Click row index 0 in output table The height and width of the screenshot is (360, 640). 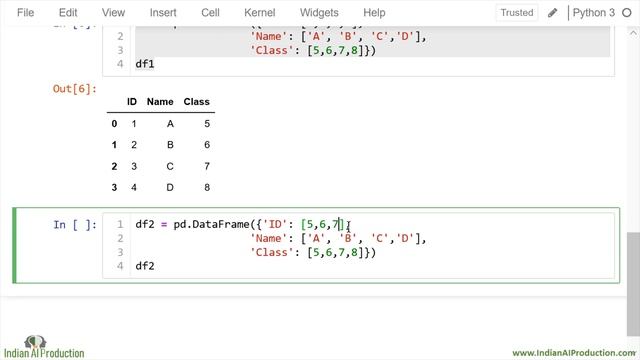click(114, 124)
